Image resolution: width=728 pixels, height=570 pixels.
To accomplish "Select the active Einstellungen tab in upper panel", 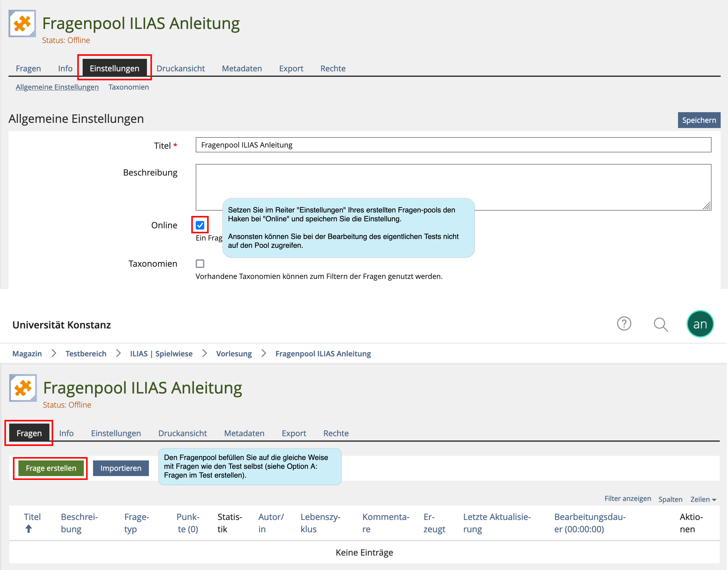I will [x=115, y=68].
